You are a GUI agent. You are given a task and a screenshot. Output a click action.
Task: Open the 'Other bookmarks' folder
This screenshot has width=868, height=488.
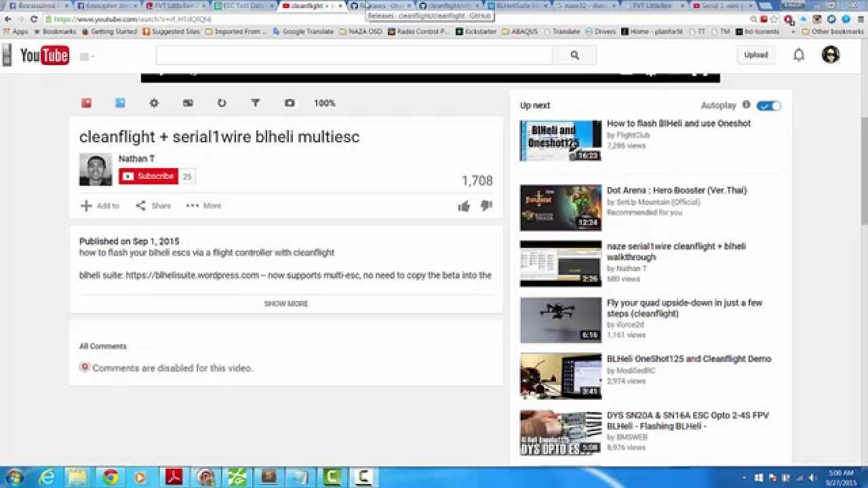pos(833,32)
